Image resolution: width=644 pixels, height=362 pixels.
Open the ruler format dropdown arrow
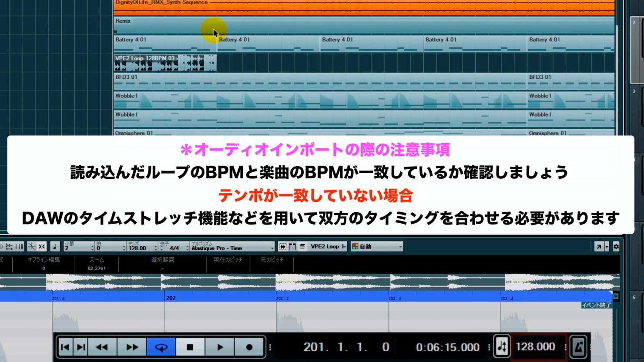coord(616,297)
